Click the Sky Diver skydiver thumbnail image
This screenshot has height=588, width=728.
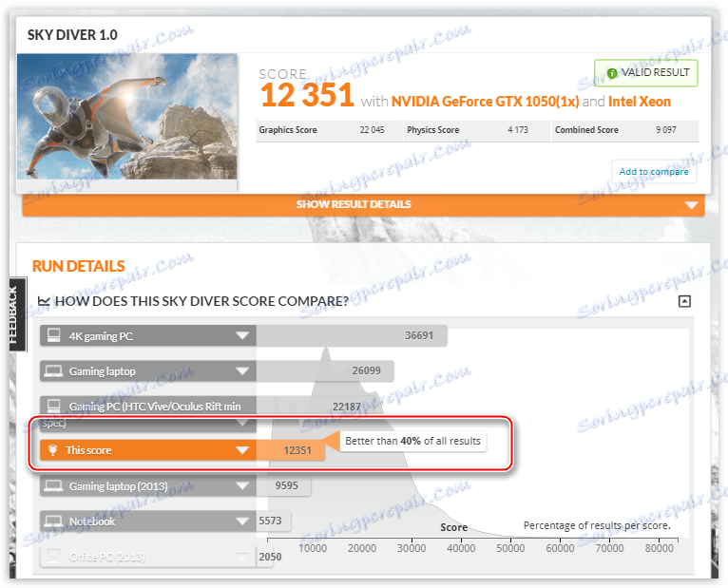point(126,117)
